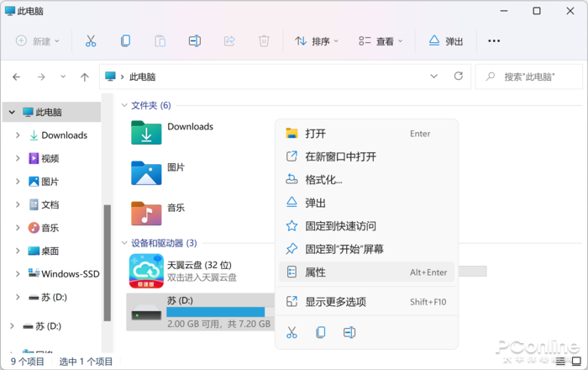Choose 显示更多选项 in the context menu
This screenshot has height=370, width=588.
367,302
